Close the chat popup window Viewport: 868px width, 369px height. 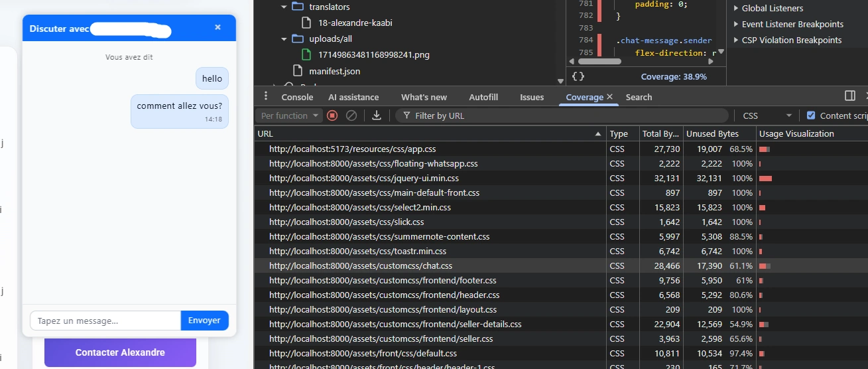point(217,28)
